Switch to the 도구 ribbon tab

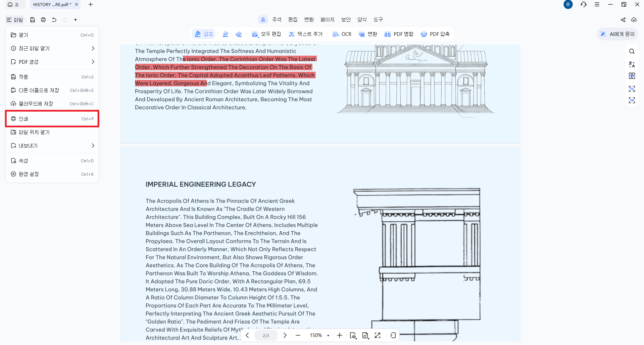378,20
